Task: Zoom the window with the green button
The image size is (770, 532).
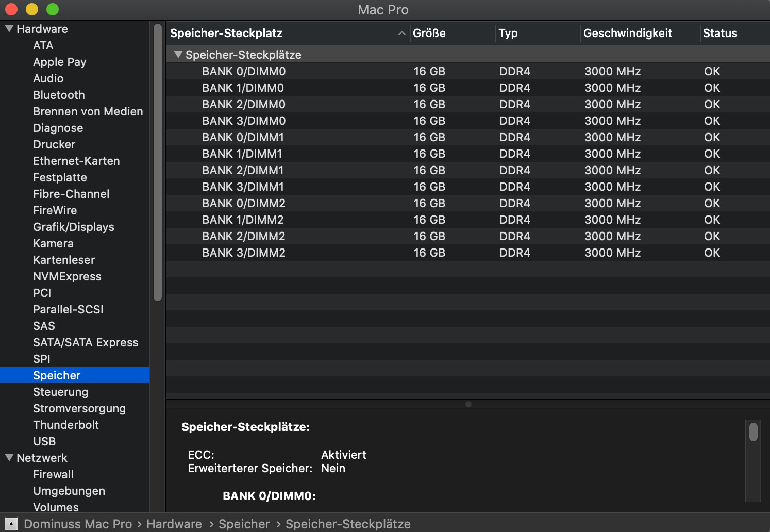Action: (x=53, y=9)
